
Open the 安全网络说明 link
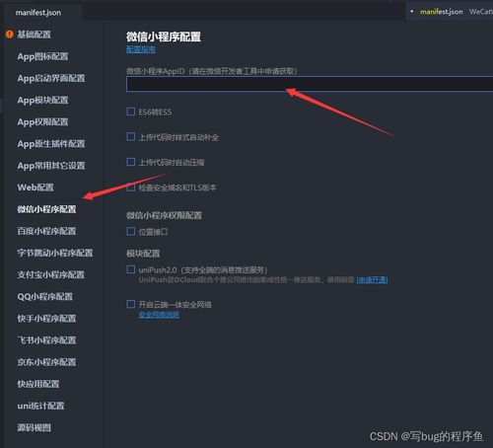[x=159, y=315]
